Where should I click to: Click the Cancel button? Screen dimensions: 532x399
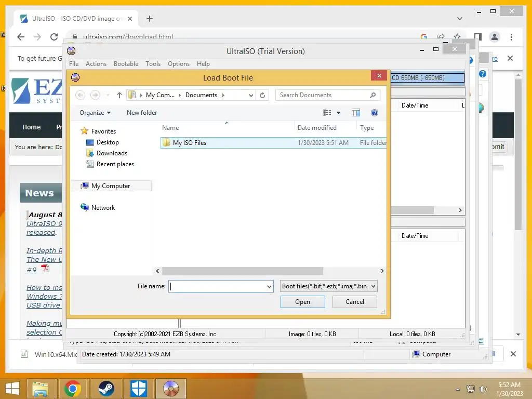pos(354,302)
